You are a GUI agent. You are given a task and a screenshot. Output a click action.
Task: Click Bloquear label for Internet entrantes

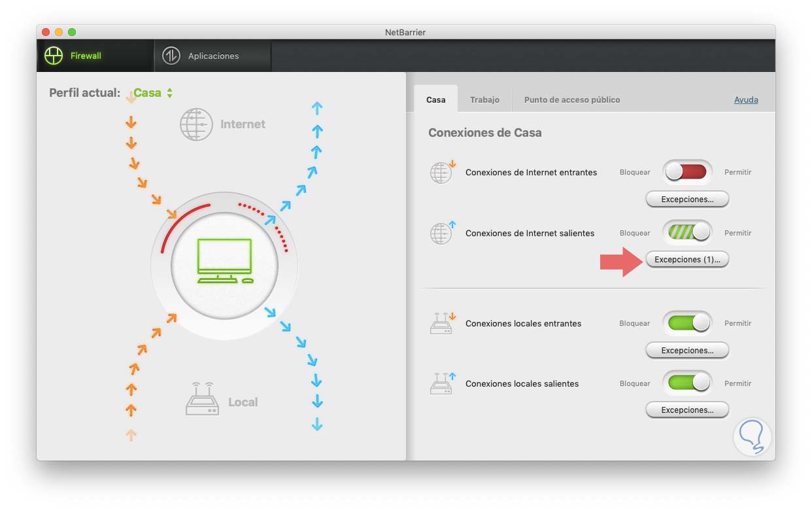635,172
